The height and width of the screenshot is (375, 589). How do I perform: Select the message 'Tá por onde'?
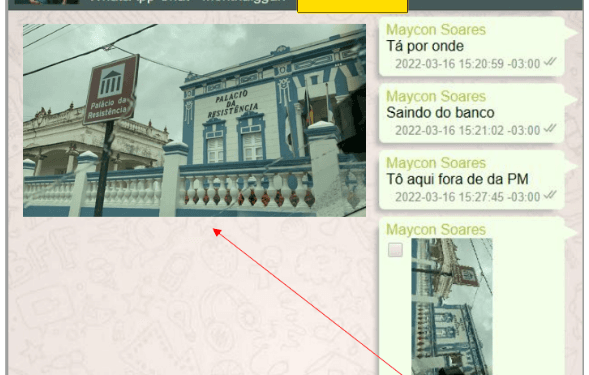[425, 46]
